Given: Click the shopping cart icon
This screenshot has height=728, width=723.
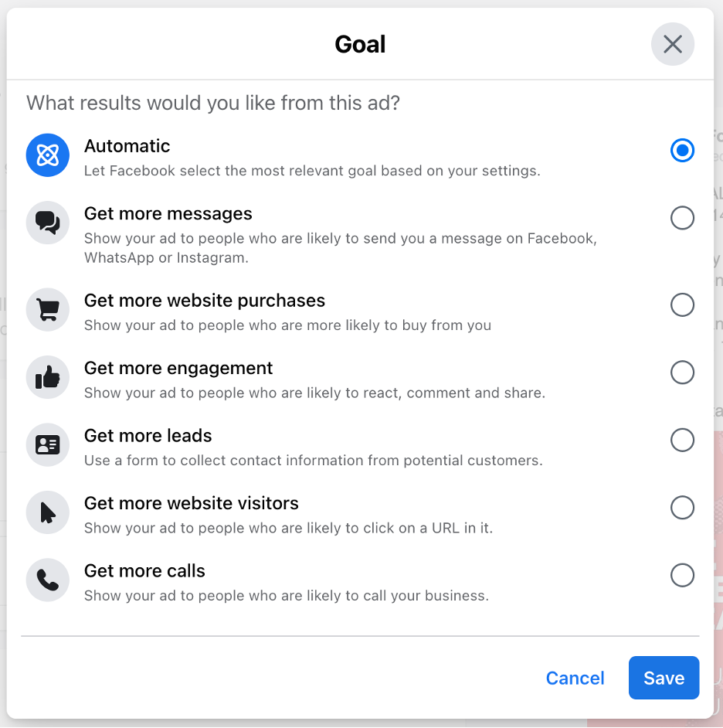Looking at the screenshot, I should tap(48, 310).
